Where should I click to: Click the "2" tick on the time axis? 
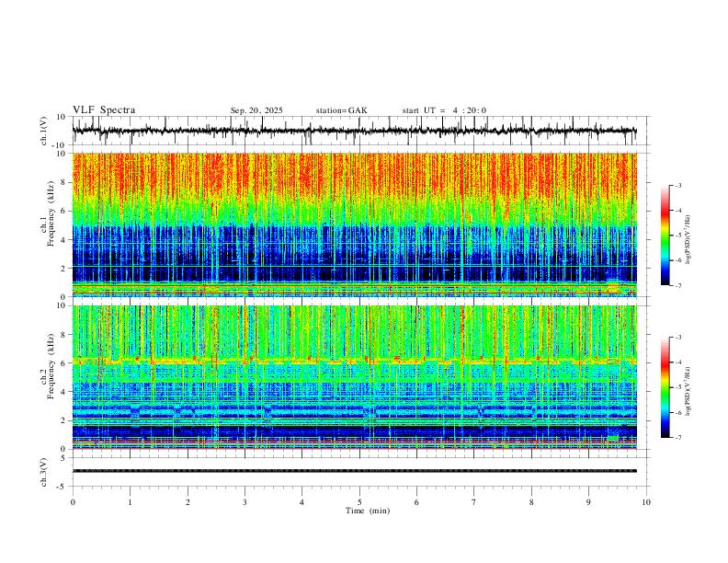188,502
